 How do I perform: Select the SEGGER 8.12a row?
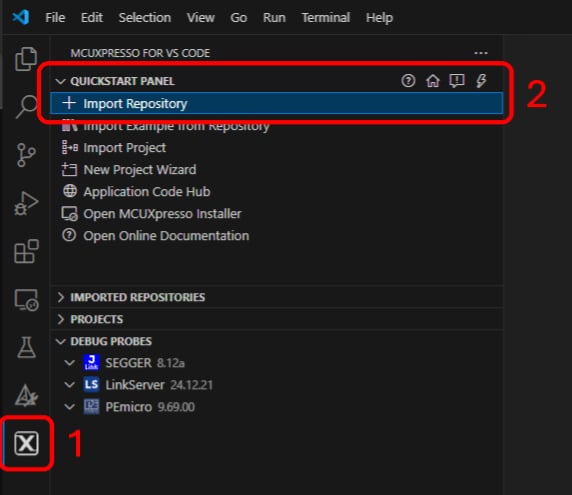point(277,363)
